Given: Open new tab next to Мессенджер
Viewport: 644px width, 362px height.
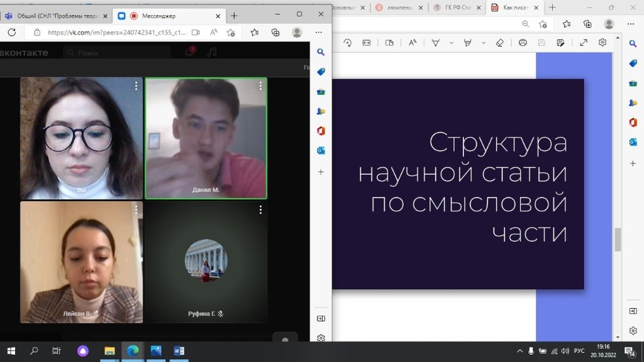Looking at the screenshot, I should pyautogui.click(x=234, y=16).
